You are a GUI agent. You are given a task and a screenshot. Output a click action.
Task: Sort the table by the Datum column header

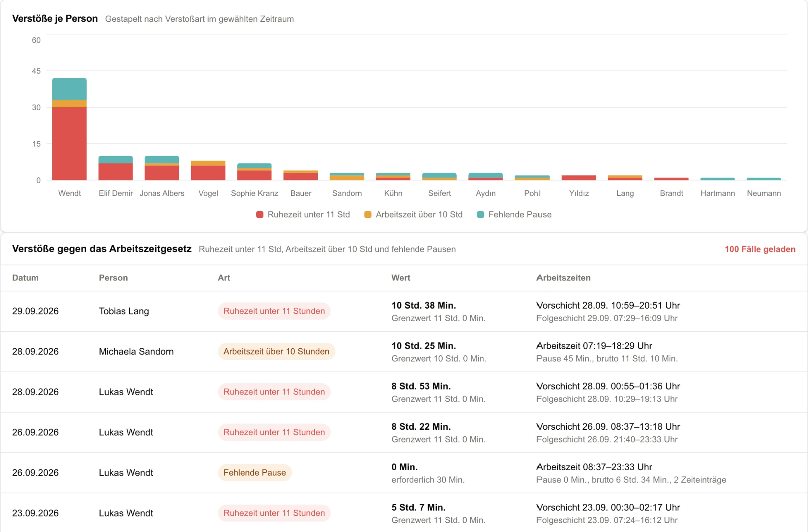point(25,278)
